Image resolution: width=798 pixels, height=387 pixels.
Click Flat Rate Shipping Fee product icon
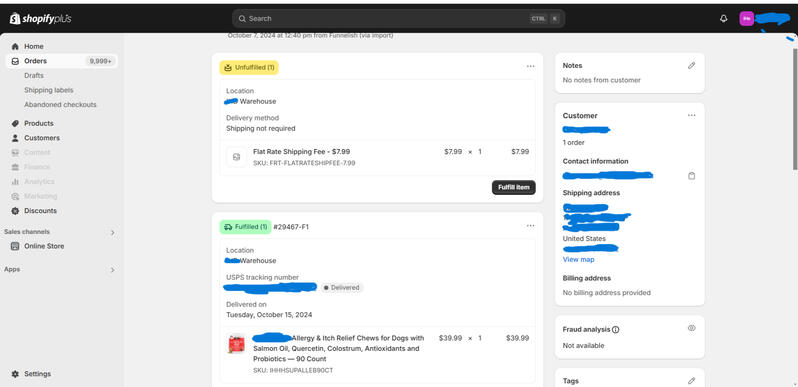[x=236, y=157]
